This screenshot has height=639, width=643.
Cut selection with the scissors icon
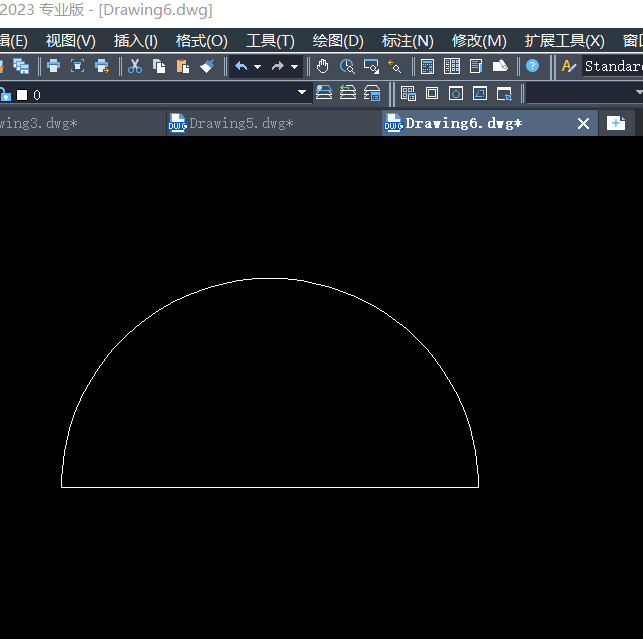click(135, 66)
